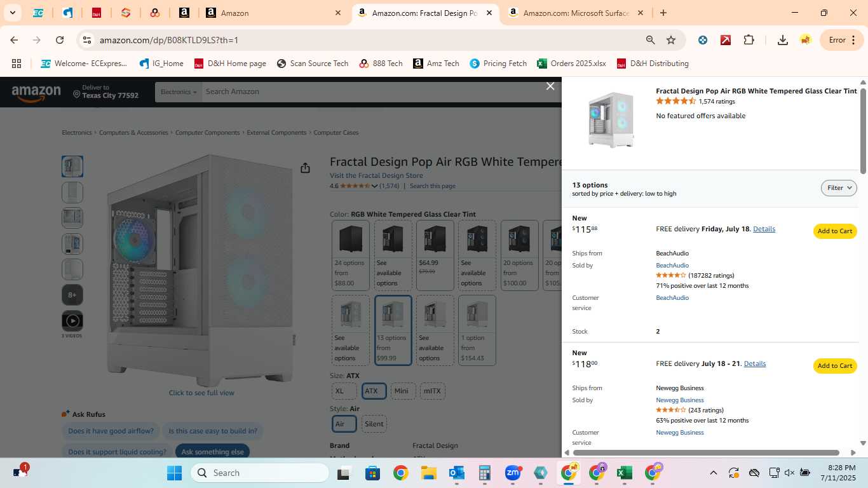Show more images via 8+ thumbnail
Image resolution: width=868 pixels, height=488 pixels.
(72, 295)
